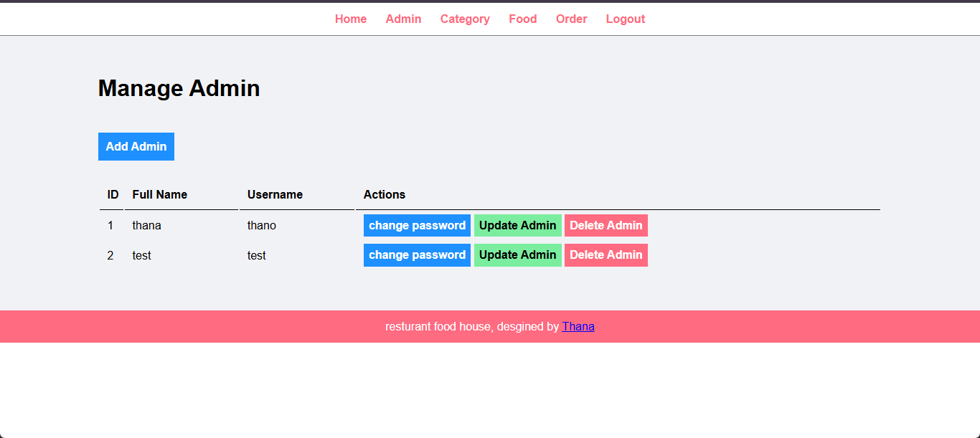Click Logout in the navigation bar
This screenshot has height=438, width=980.
(625, 19)
